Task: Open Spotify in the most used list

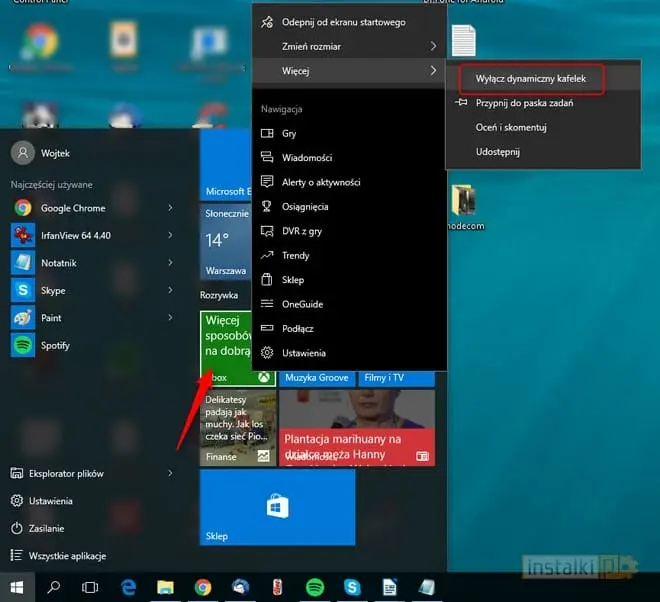Action: (58, 345)
